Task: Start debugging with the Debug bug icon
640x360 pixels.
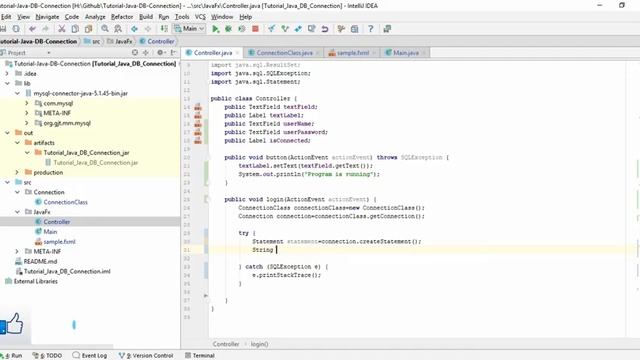Action: [229, 29]
